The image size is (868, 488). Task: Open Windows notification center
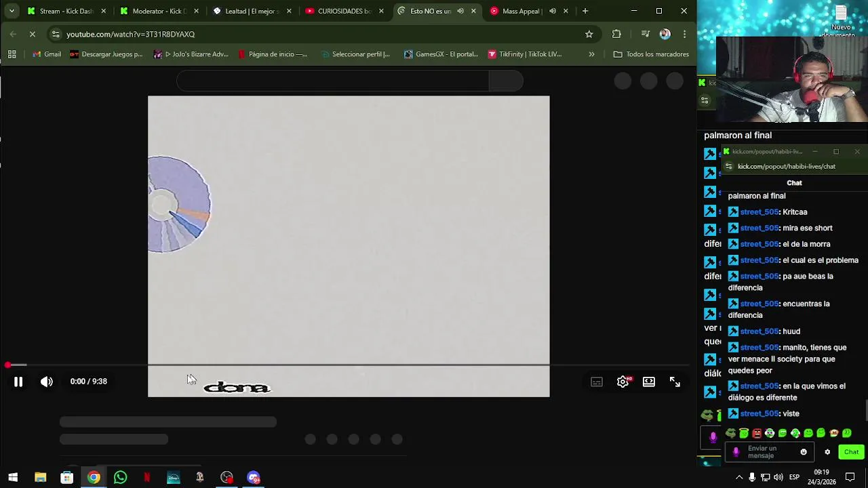850,478
